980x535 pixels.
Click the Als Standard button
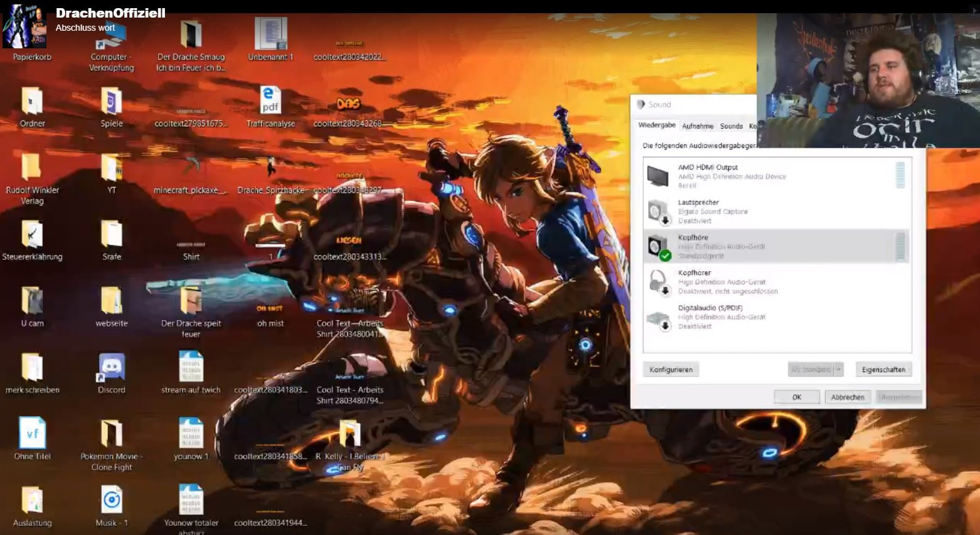811,370
